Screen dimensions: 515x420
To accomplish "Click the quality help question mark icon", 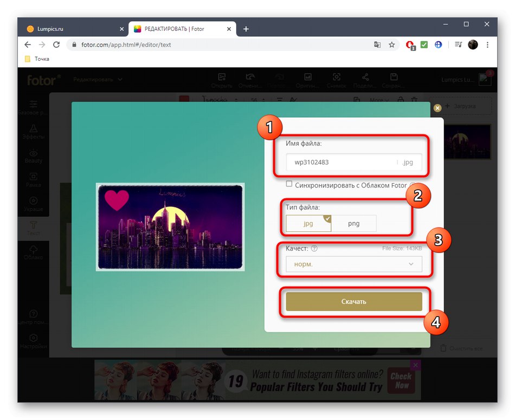I will click(x=314, y=248).
